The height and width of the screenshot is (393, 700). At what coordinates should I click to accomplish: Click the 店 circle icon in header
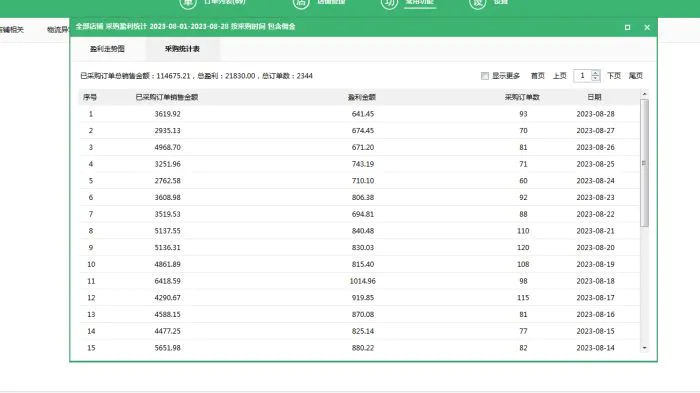coord(301,3)
